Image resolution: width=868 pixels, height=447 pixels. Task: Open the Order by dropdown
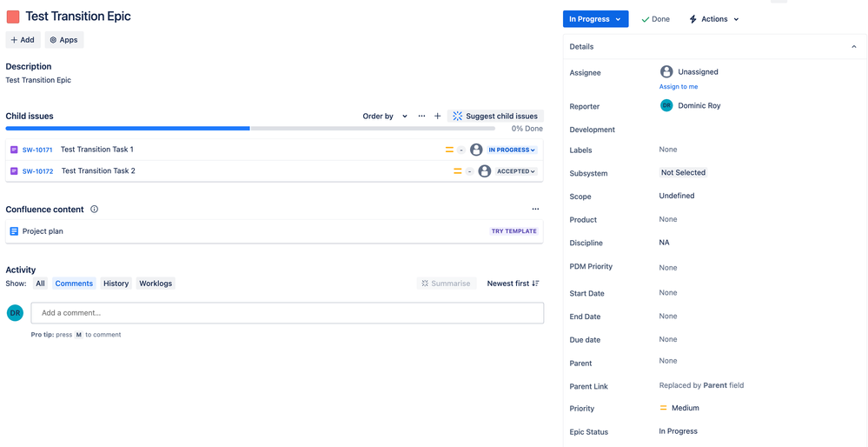point(385,117)
